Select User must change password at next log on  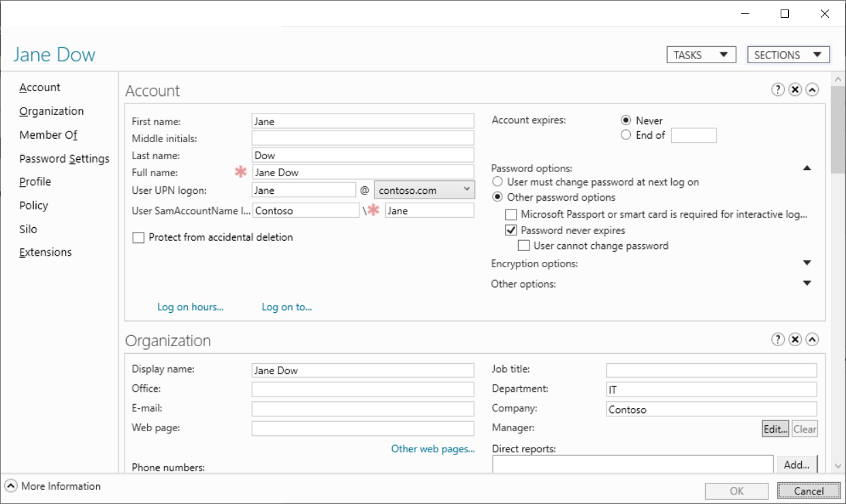pos(498,181)
